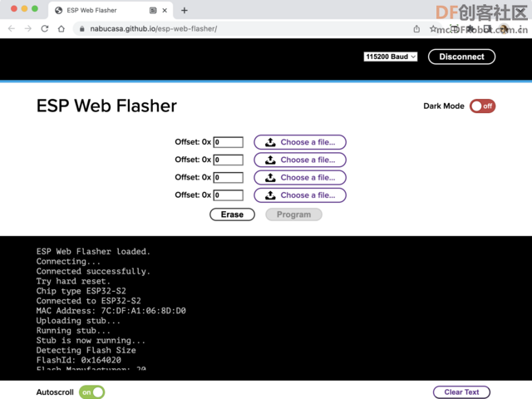Click the Erase button

232,214
